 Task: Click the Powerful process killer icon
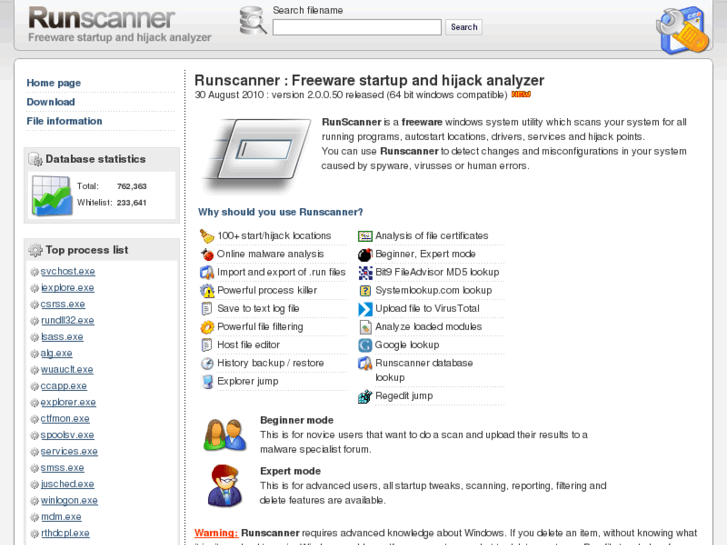pyautogui.click(x=207, y=291)
